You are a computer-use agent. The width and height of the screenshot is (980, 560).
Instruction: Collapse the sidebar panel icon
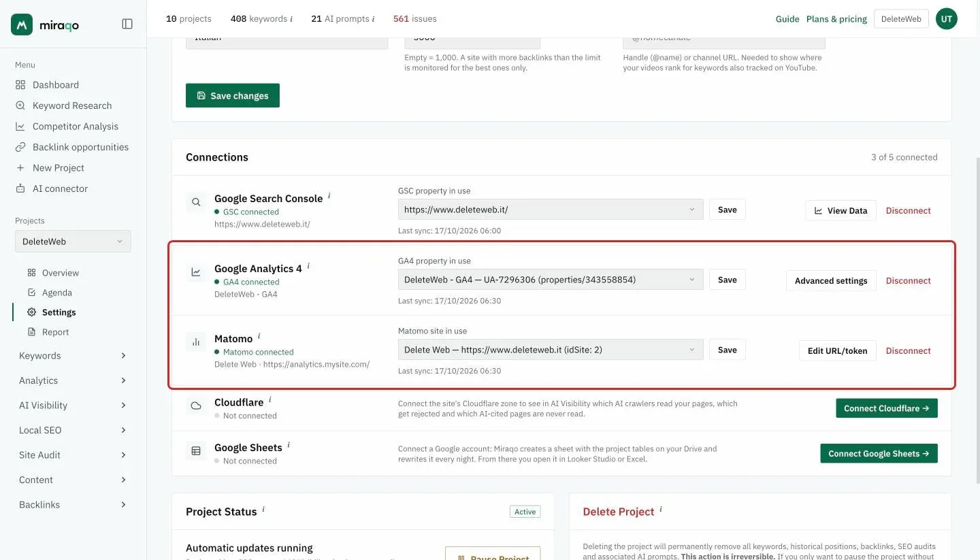pos(127,24)
